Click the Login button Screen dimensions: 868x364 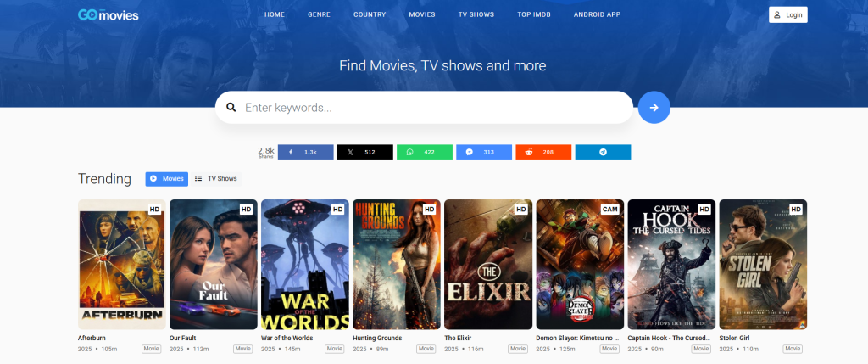pyautogui.click(x=787, y=15)
